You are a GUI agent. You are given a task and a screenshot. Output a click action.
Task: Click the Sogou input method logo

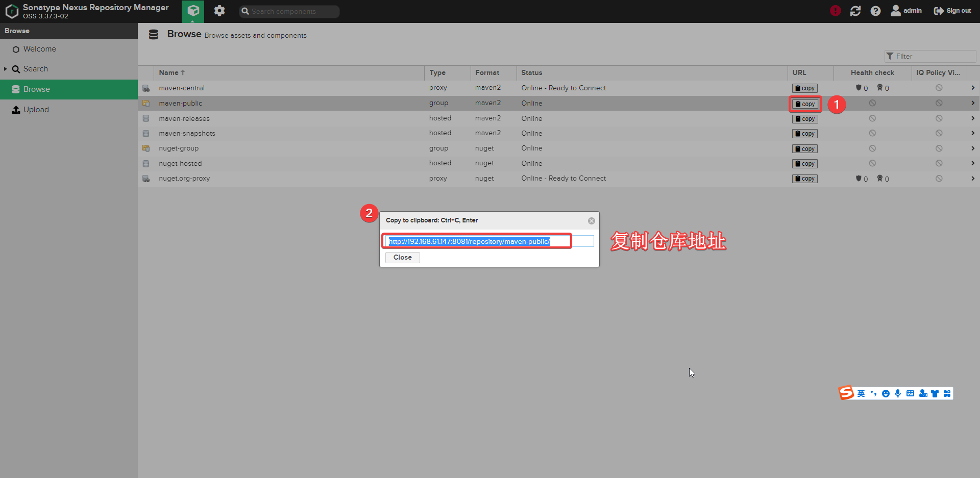pos(846,393)
